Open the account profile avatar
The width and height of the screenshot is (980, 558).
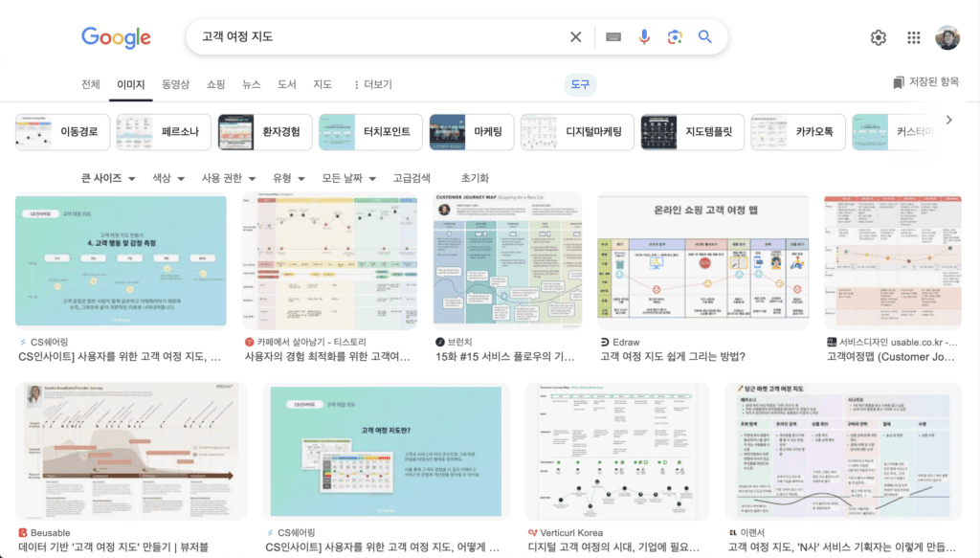coord(947,37)
